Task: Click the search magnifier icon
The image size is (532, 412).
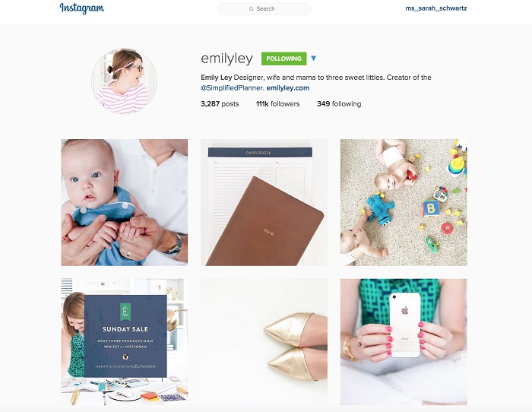Action: click(251, 9)
